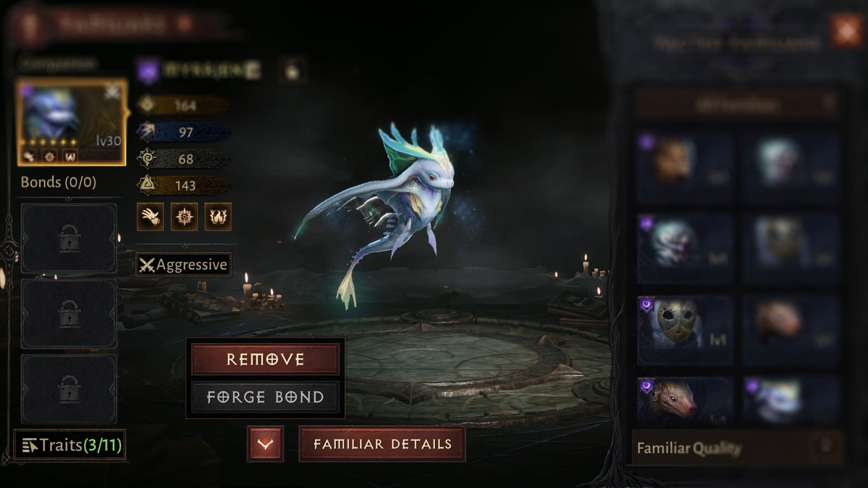Select the lv30 companion portrait
The image size is (868, 488).
[72, 122]
